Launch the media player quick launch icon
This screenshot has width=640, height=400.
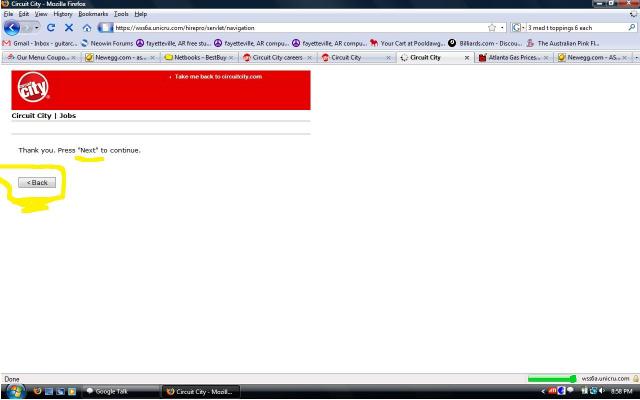pos(72,391)
